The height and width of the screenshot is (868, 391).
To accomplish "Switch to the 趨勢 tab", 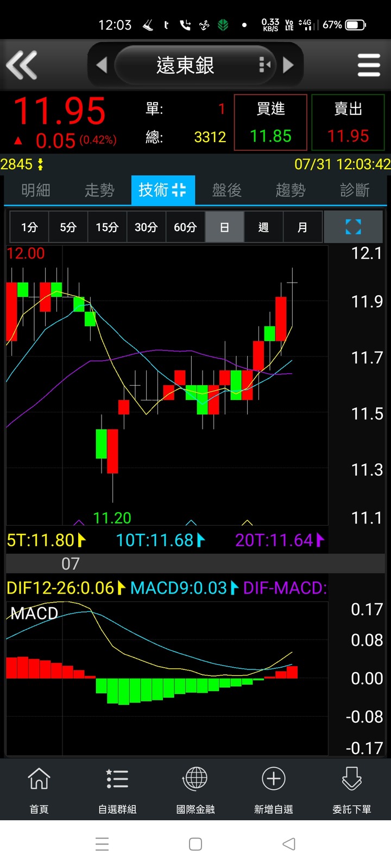I will [x=291, y=190].
